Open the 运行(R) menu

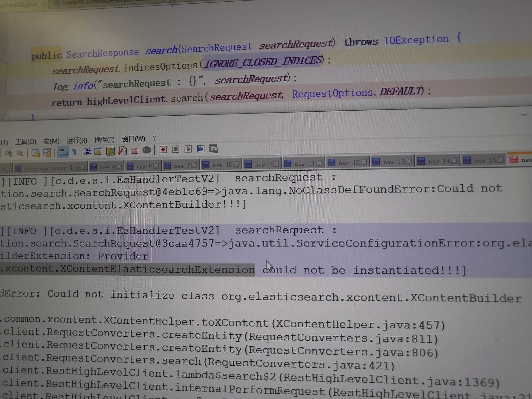[77, 140]
